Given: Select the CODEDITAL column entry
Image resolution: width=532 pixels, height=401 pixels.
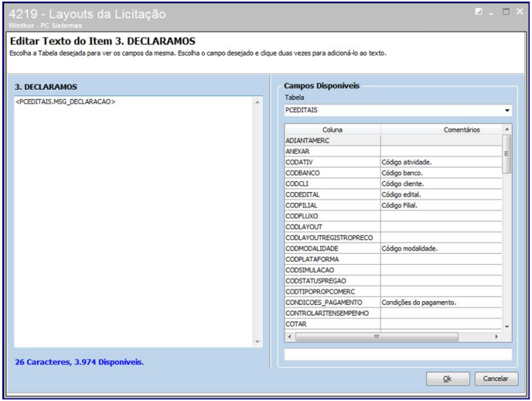Looking at the screenshot, I should pos(332,194).
